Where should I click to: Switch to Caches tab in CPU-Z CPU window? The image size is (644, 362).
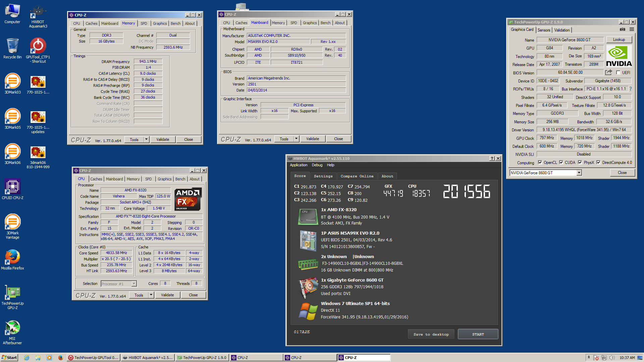click(96, 179)
